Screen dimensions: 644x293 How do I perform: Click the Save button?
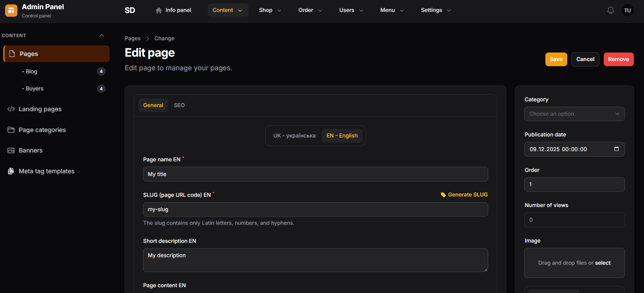556,59
